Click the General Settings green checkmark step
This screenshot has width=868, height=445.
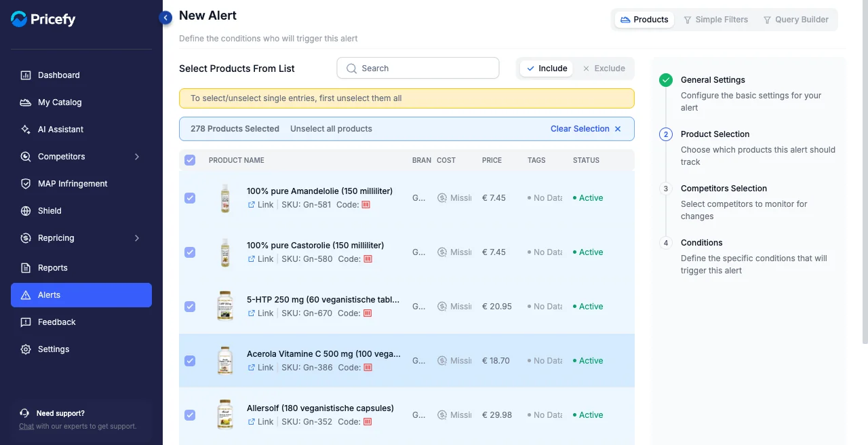666,80
